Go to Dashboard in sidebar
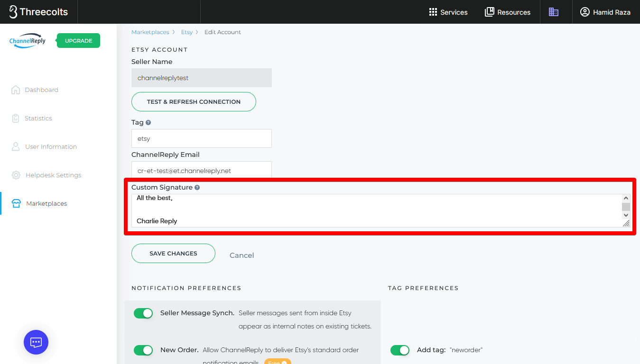The image size is (640, 364). pos(42,90)
